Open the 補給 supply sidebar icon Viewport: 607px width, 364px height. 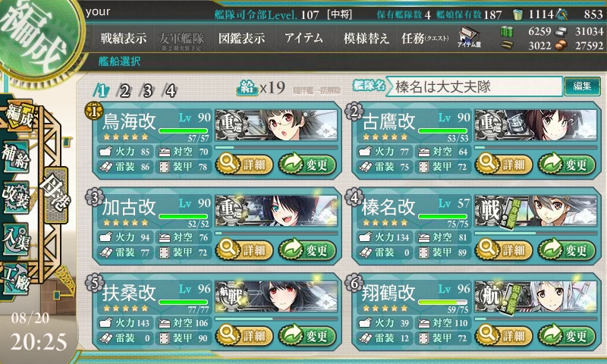tap(16, 157)
